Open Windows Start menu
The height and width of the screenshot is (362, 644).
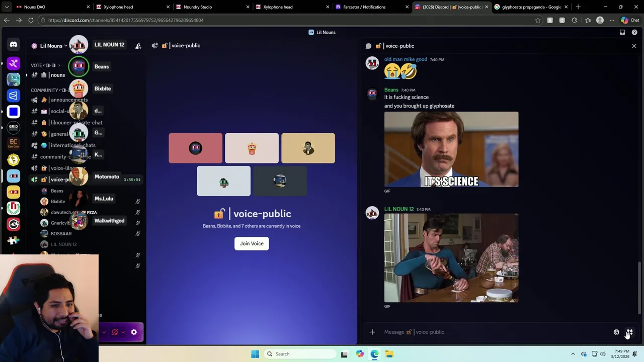(x=255, y=354)
